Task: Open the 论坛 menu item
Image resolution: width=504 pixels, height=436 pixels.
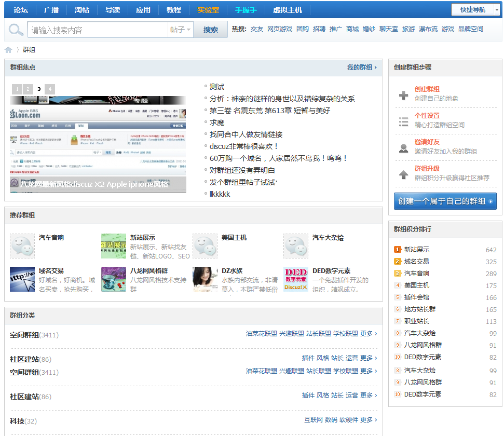Action: (x=20, y=9)
